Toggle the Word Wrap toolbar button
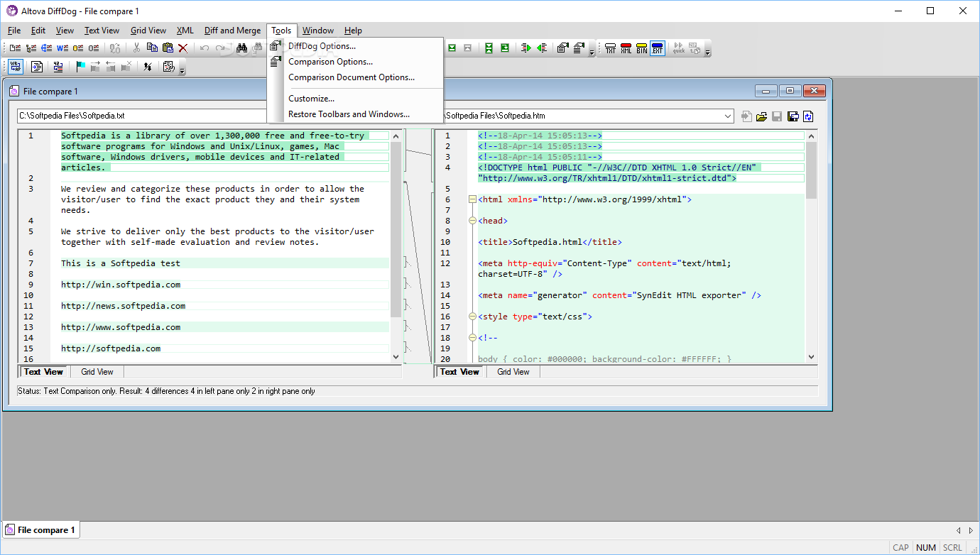The image size is (980, 555). point(16,67)
